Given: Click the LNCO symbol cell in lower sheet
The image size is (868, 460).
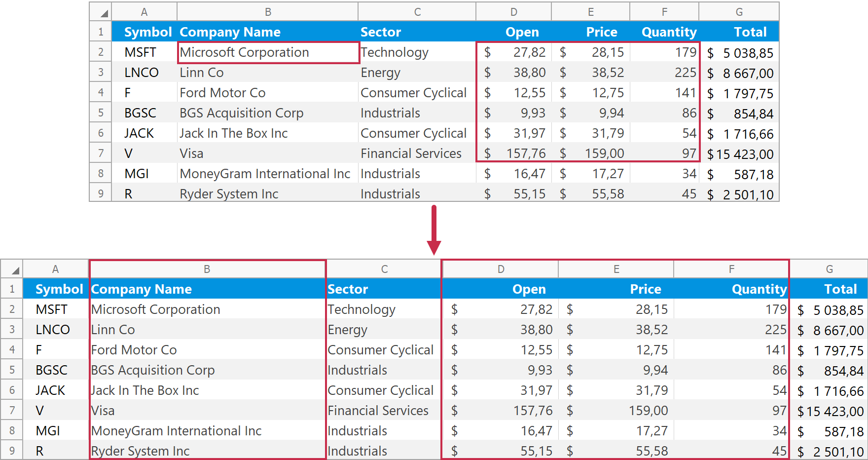Looking at the screenshot, I should (x=55, y=330).
